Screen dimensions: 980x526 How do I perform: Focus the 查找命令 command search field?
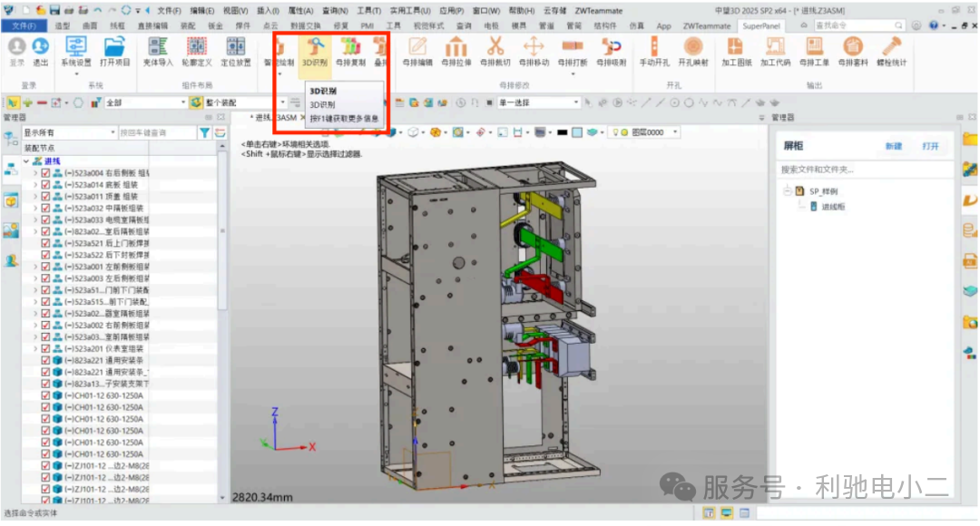[x=857, y=25]
